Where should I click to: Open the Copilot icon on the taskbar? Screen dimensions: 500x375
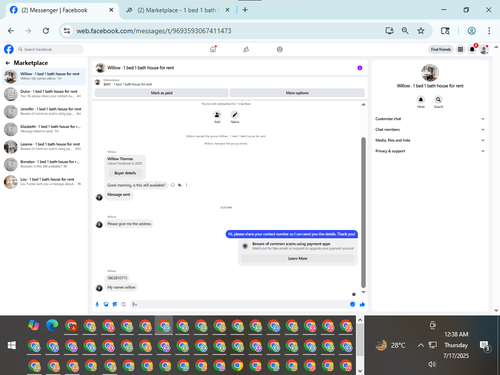[x=34, y=325]
